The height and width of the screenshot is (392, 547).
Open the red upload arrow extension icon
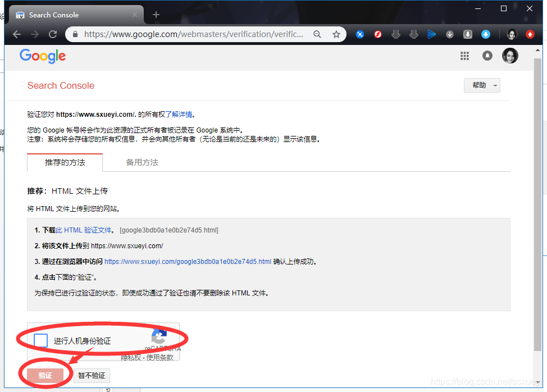(530, 34)
